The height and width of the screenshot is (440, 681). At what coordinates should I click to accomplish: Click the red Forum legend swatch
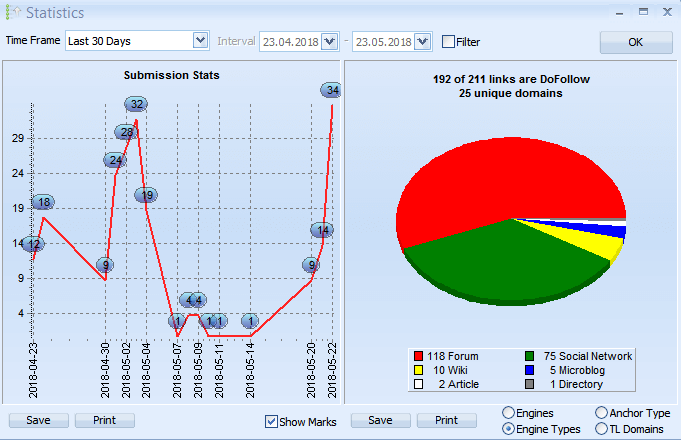(418, 356)
